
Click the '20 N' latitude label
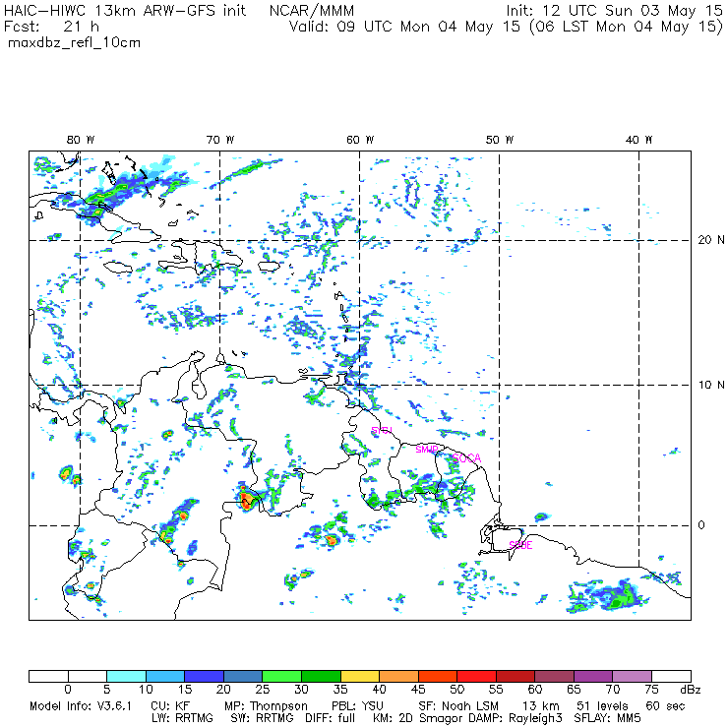point(711,240)
